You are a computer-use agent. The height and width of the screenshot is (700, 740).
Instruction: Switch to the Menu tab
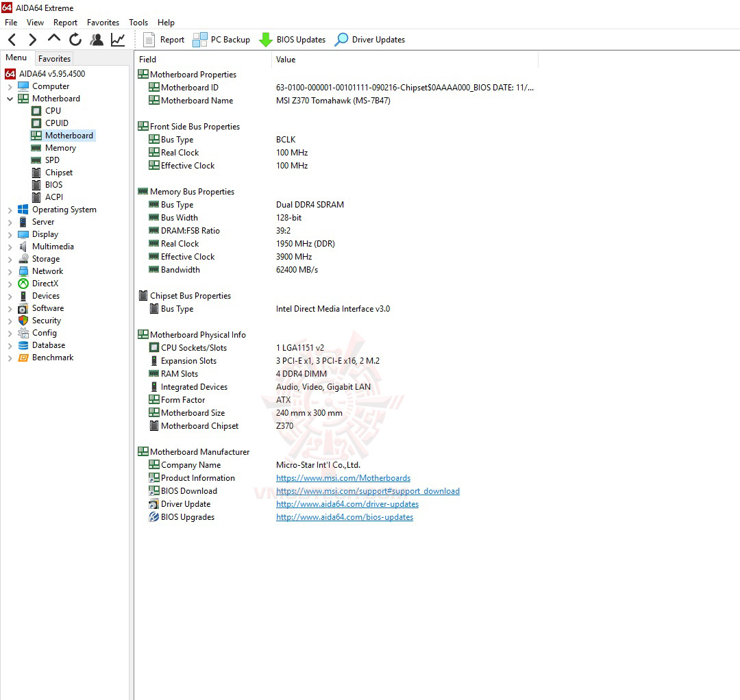(x=16, y=58)
